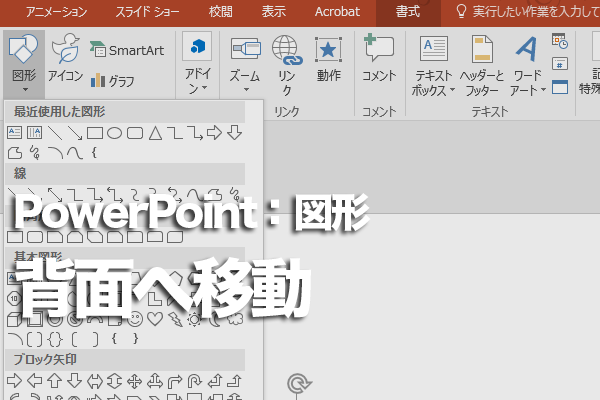
Task: Insert a リンク hyperlink
Action: [287, 65]
